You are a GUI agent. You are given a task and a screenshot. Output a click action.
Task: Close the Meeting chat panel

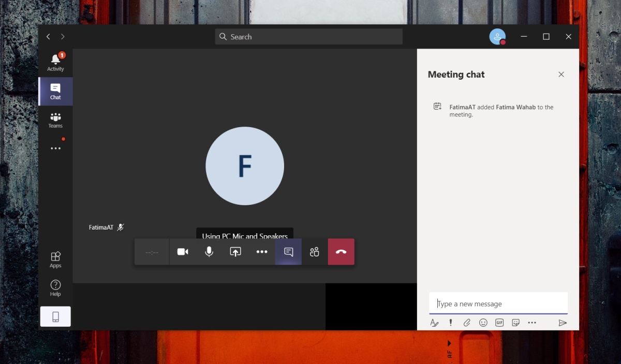pyautogui.click(x=561, y=74)
